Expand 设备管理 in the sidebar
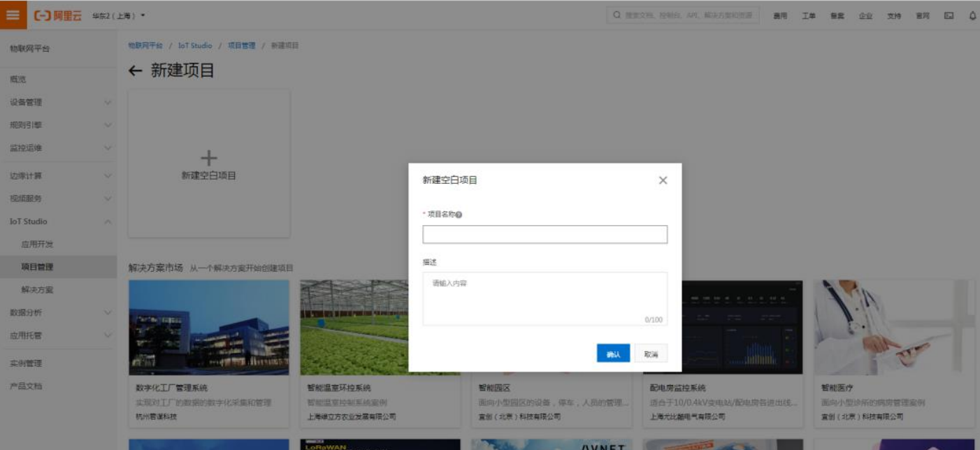 coord(58,103)
